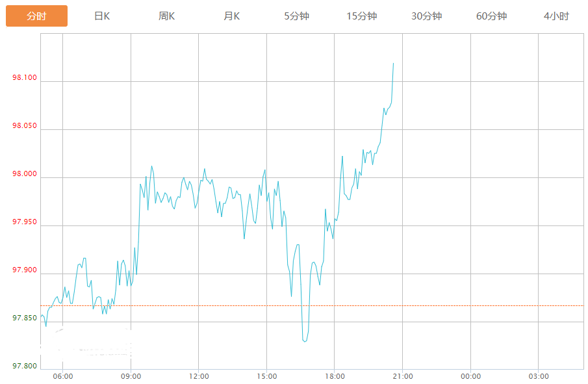The image size is (588, 384).
Task: Click the 18:00 time axis label
Action: pos(335,376)
